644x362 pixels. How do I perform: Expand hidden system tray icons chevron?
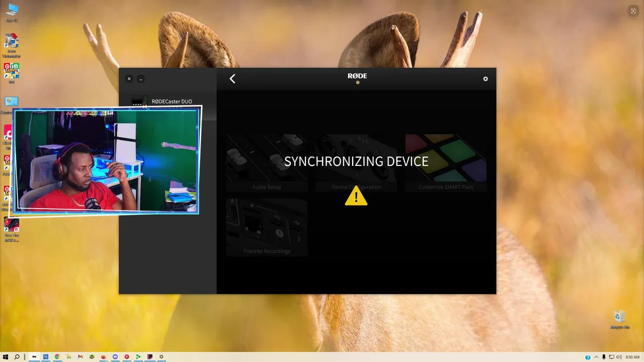[x=596, y=357]
